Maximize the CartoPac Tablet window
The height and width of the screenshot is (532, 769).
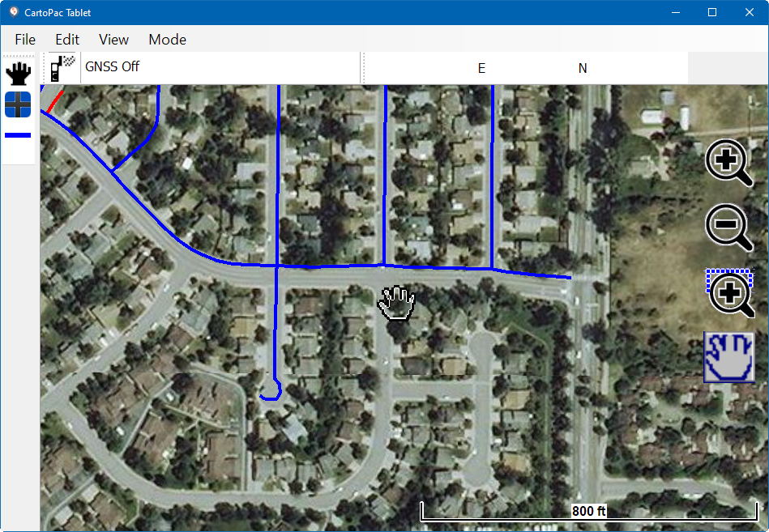coord(712,12)
